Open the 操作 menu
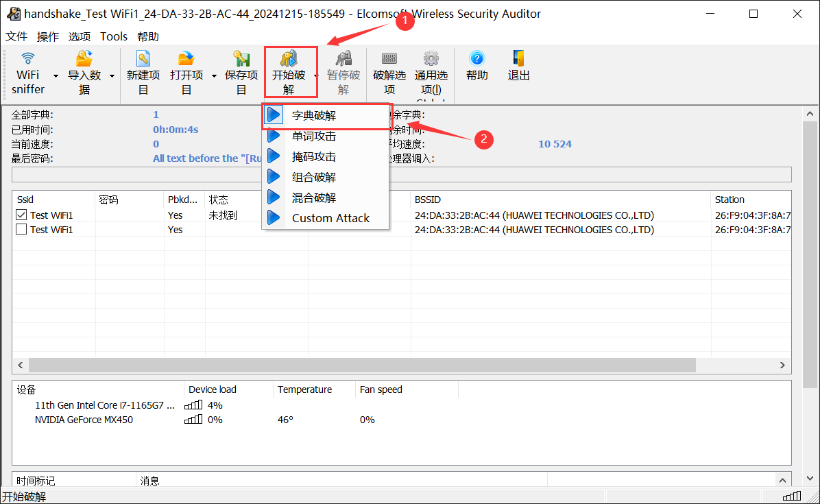This screenshot has width=820, height=504. [47, 36]
